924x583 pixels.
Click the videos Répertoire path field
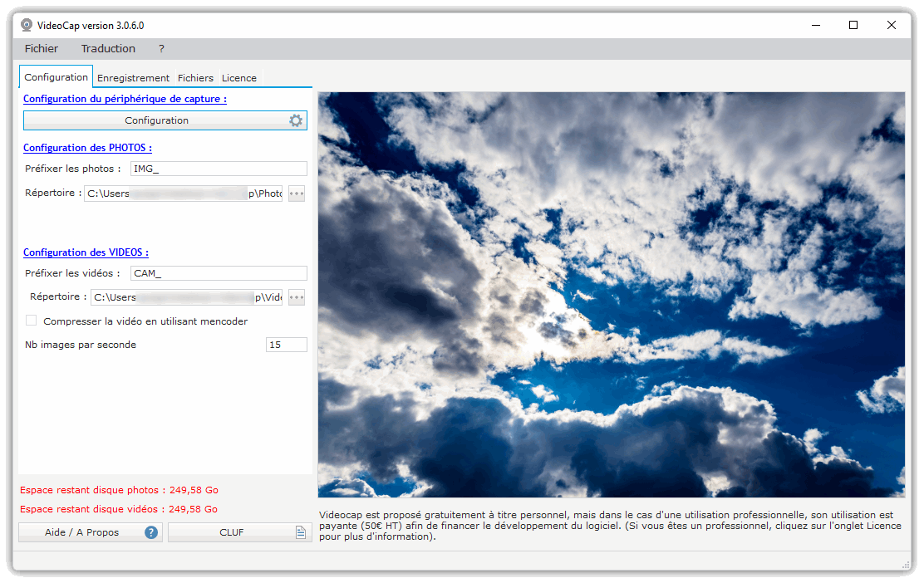187,297
